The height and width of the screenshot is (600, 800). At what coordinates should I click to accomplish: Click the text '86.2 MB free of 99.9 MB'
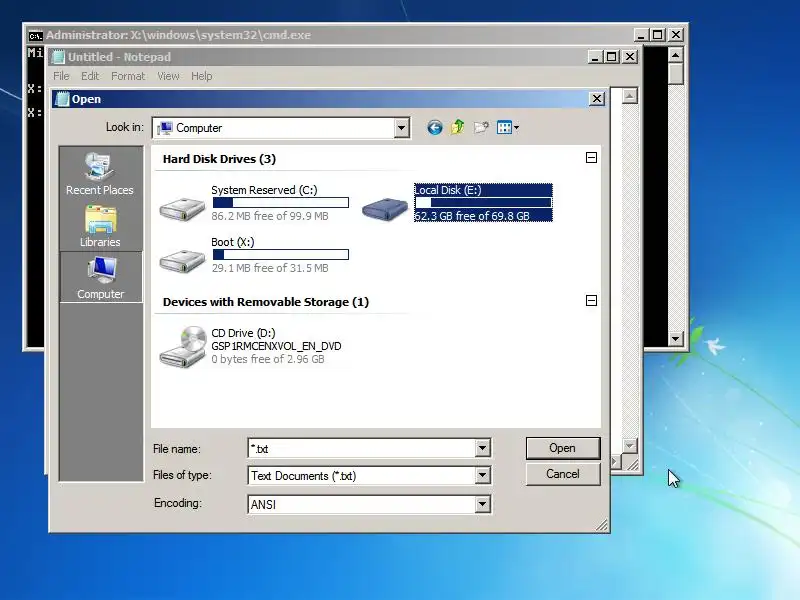coord(270,216)
